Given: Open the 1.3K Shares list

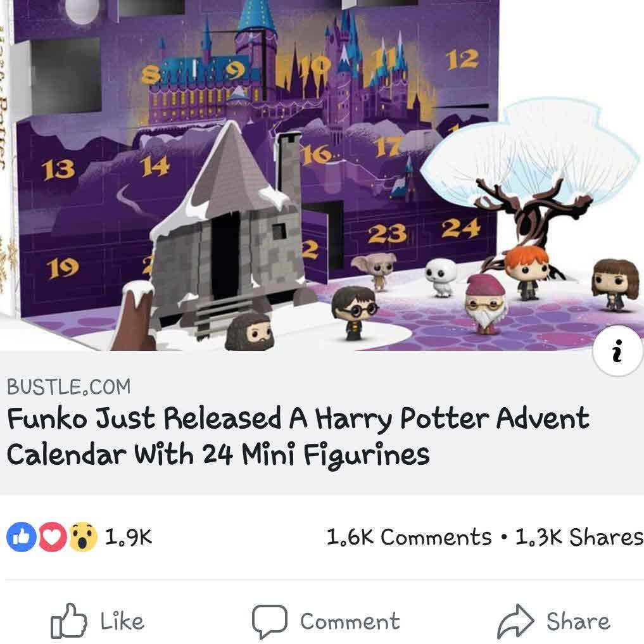Looking at the screenshot, I should tap(579, 537).
